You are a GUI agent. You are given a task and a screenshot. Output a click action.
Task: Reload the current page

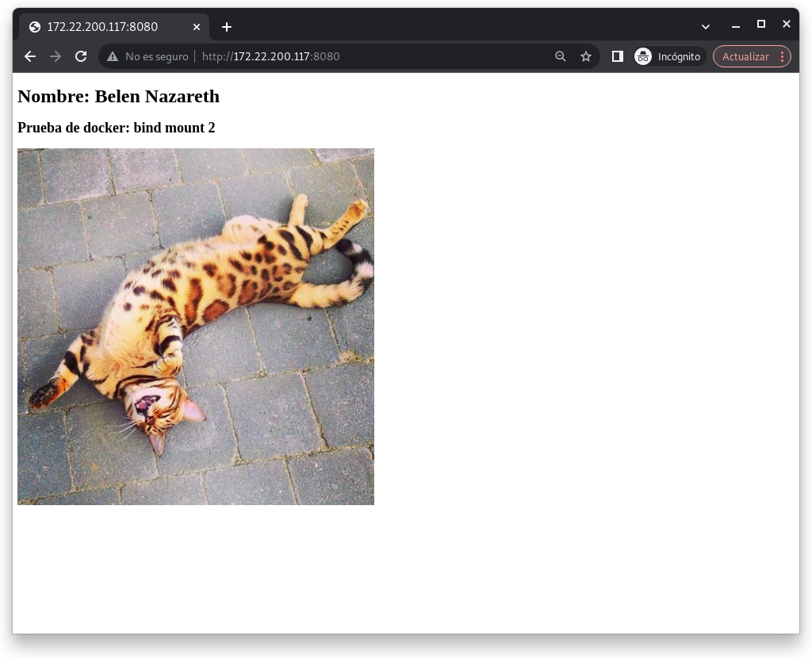coord(81,56)
